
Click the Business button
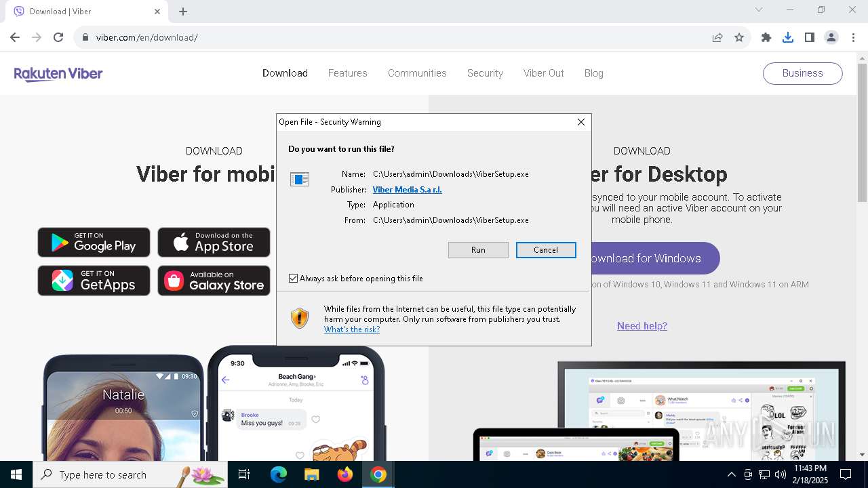[x=802, y=73]
